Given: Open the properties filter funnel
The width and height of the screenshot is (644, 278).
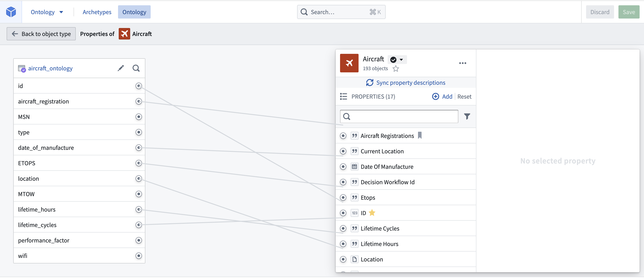Looking at the screenshot, I should [x=467, y=116].
